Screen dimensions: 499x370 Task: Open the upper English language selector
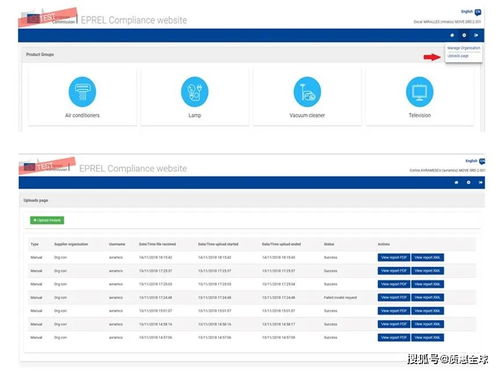pos(471,12)
